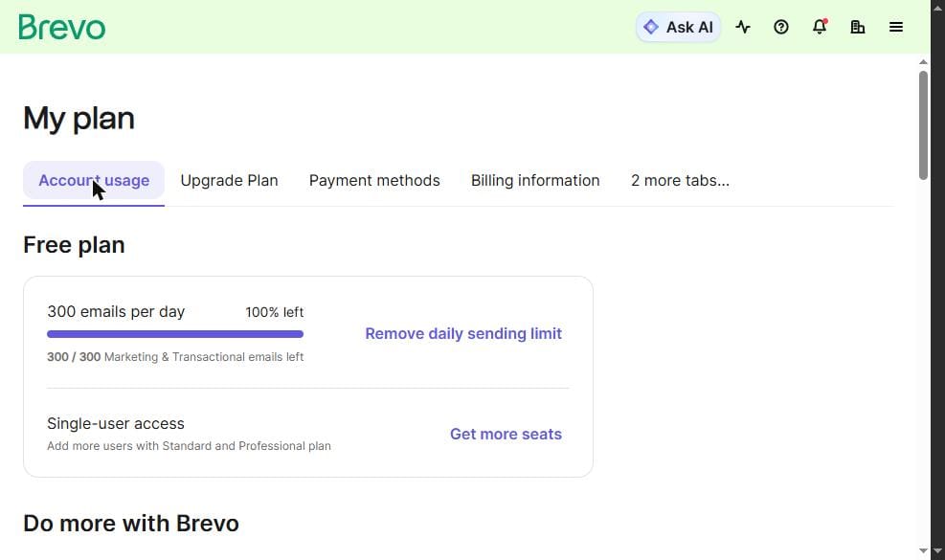Open the Ask AI assistant
This screenshot has height=560, width=945.
(678, 27)
